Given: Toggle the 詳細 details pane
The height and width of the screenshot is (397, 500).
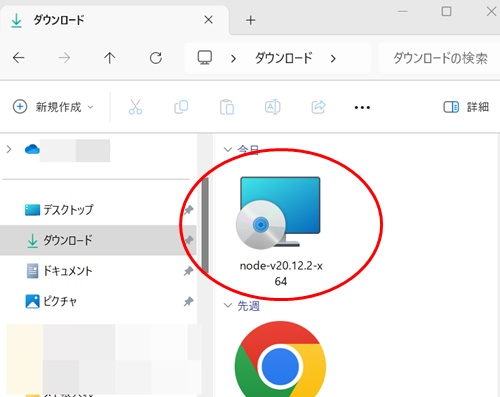Looking at the screenshot, I should [466, 107].
